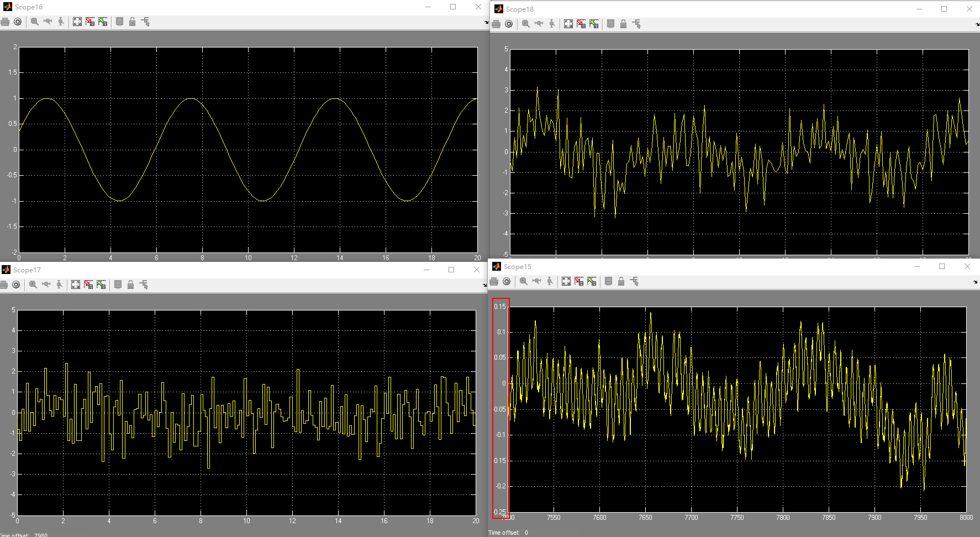Screen dimensions: 980x537
Task: Restore saved axes settings in Scope17
Action: 101,285
